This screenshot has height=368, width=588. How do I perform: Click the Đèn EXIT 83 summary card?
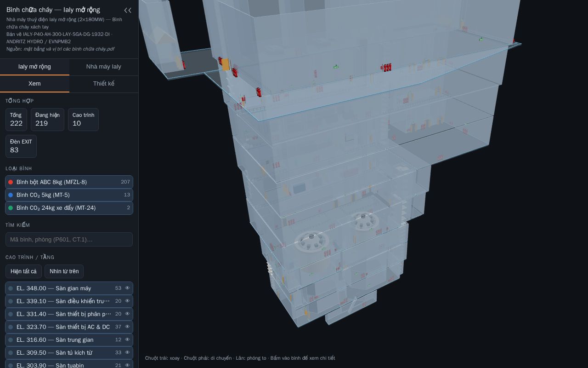coord(21,146)
